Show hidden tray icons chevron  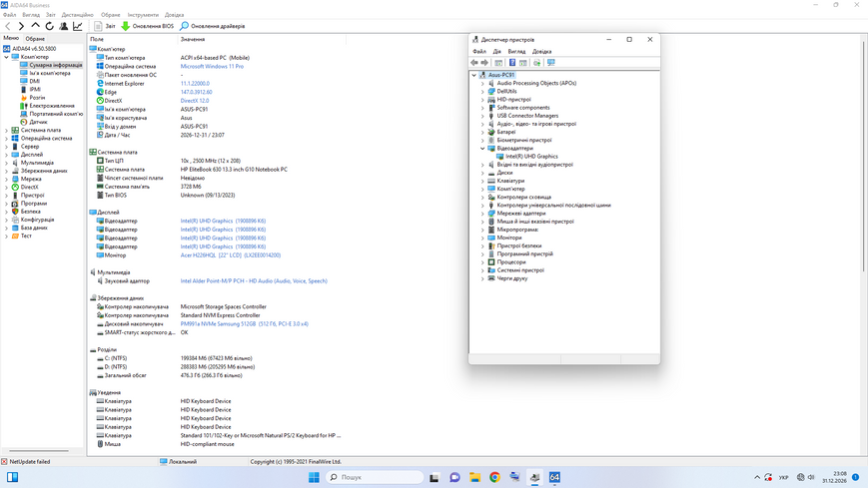757,477
